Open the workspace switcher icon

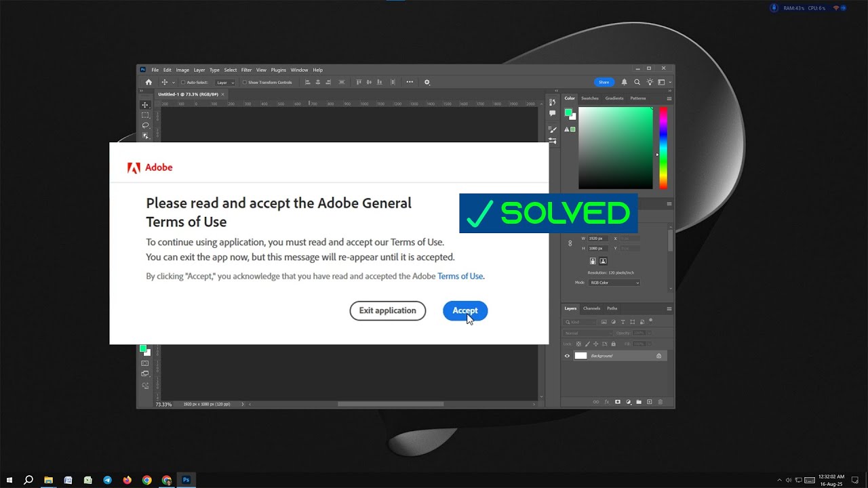(661, 82)
